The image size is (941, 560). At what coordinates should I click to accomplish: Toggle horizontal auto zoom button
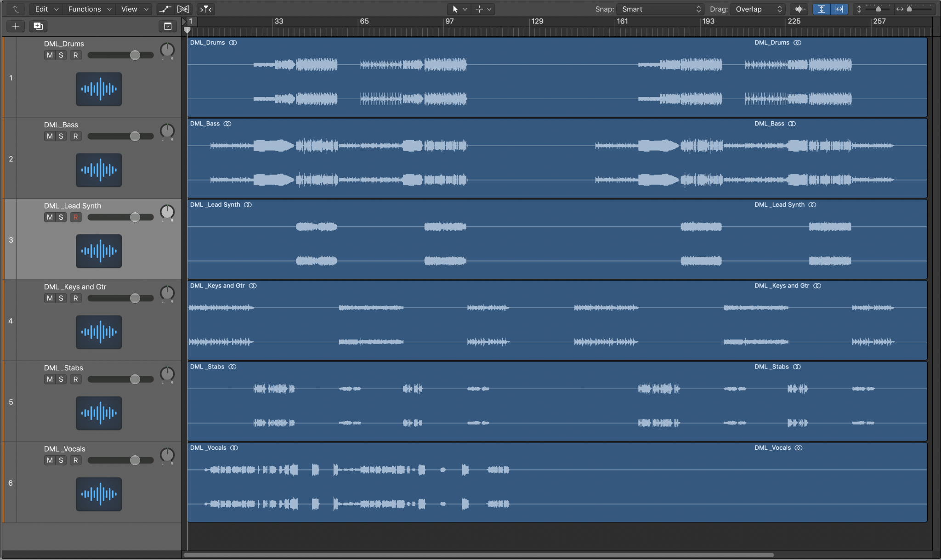click(839, 9)
